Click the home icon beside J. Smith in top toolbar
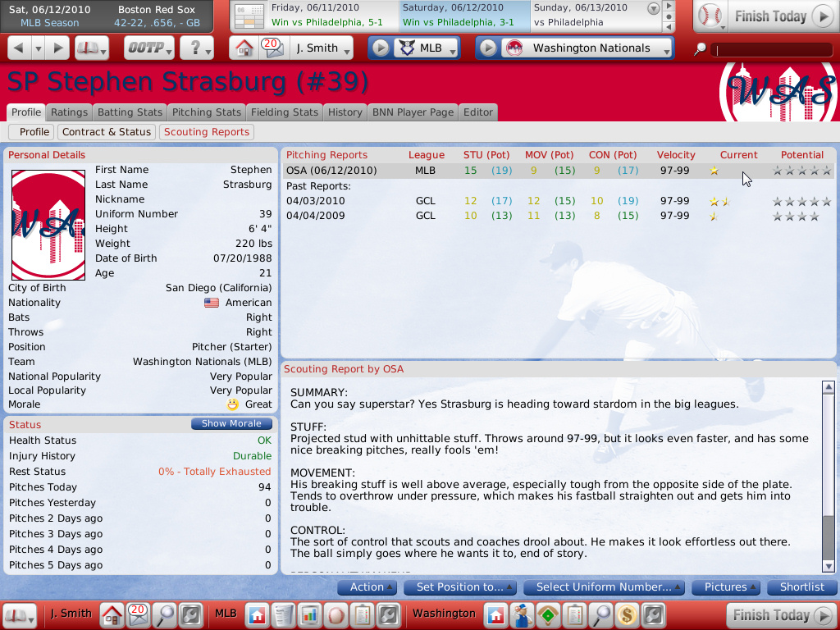 point(244,48)
